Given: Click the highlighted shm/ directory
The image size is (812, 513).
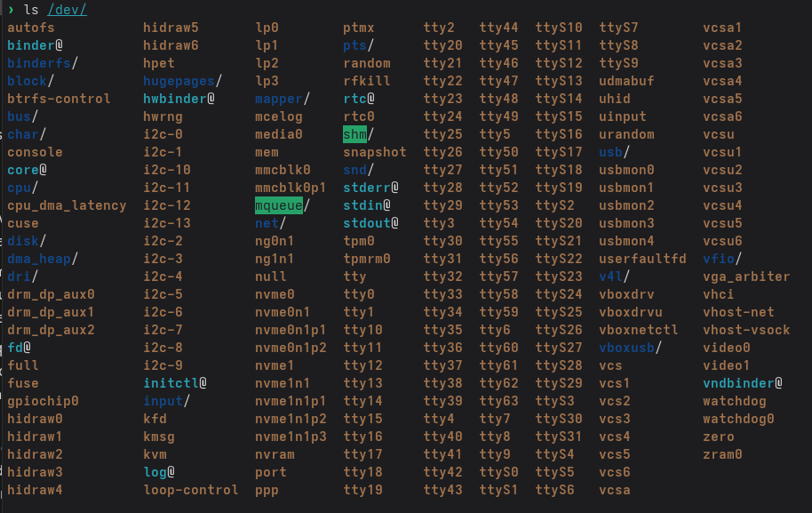Looking at the screenshot, I should [x=359, y=134].
